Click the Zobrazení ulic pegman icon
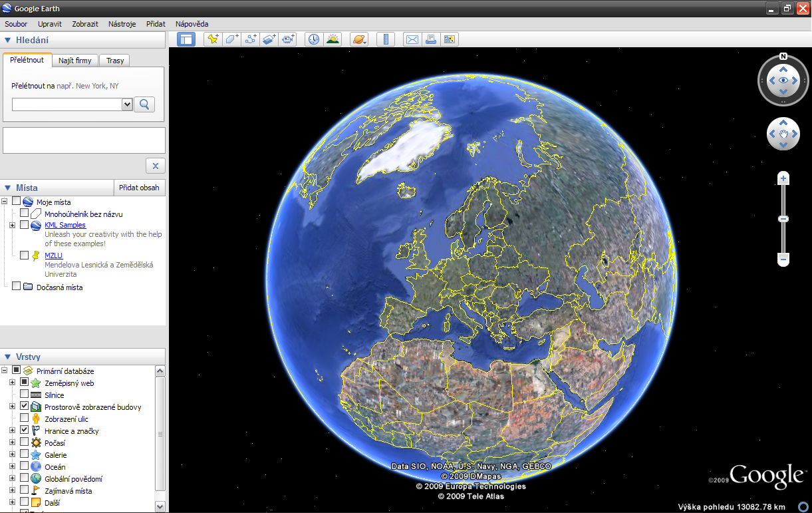This screenshot has height=513, width=812. click(36, 419)
